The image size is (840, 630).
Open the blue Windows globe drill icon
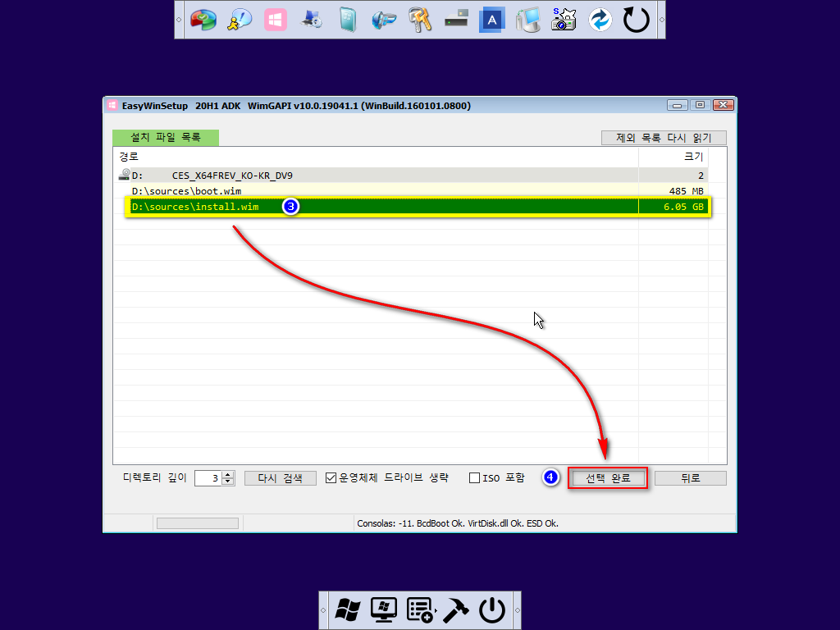click(x=384, y=20)
